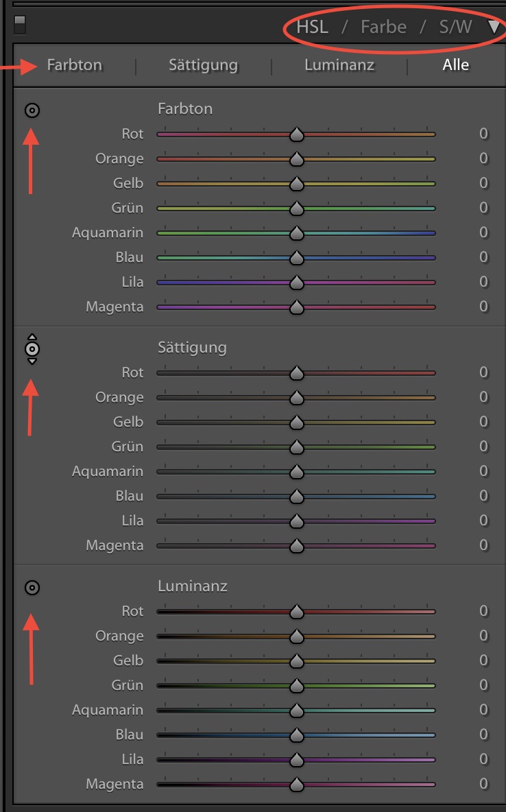Image resolution: width=506 pixels, height=812 pixels.
Task: Switch to S/W black and white mode
Action: pos(456,27)
